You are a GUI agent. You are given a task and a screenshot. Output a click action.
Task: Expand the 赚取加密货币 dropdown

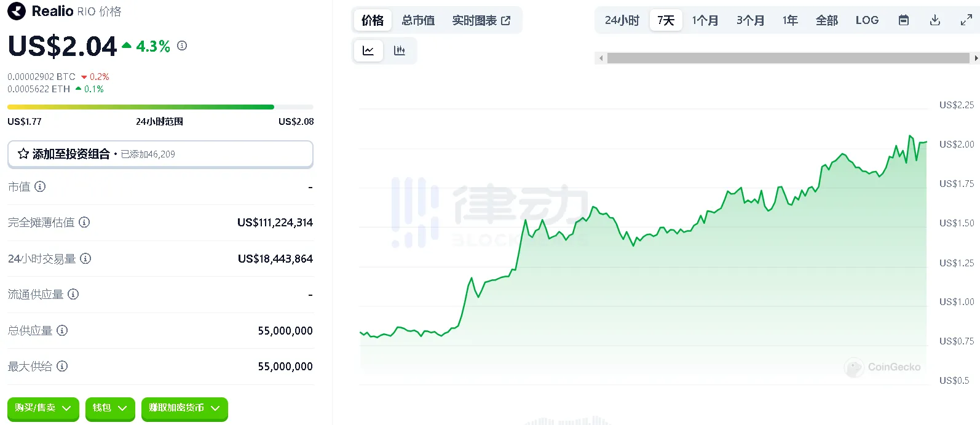click(x=184, y=408)
